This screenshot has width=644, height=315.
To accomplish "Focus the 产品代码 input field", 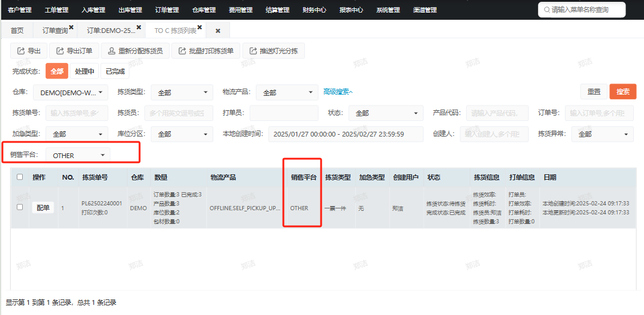I will 497,113.
